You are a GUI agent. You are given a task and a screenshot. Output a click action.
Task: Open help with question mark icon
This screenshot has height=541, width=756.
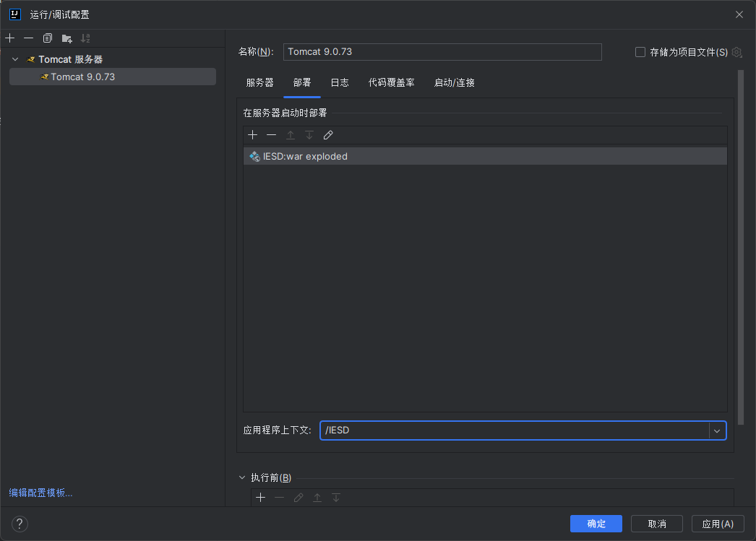(x=20, y=524)
